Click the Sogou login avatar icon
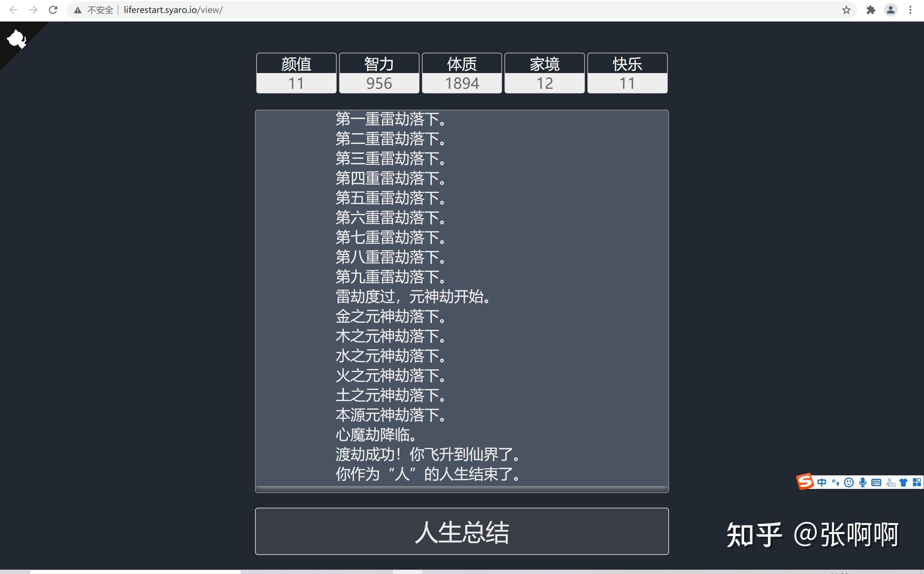Image resolution: width=924 pixels, height=574 pixels. pyautogui.click(x=891, y=483)
